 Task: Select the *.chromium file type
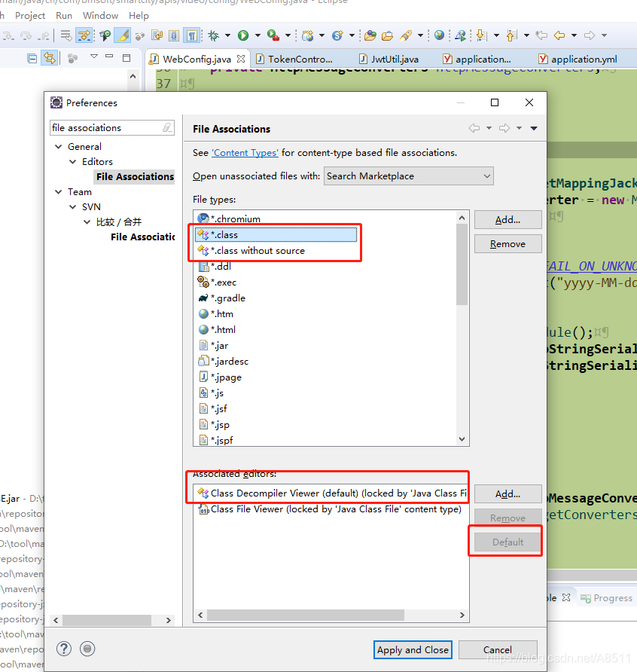[x=229, y=219]
